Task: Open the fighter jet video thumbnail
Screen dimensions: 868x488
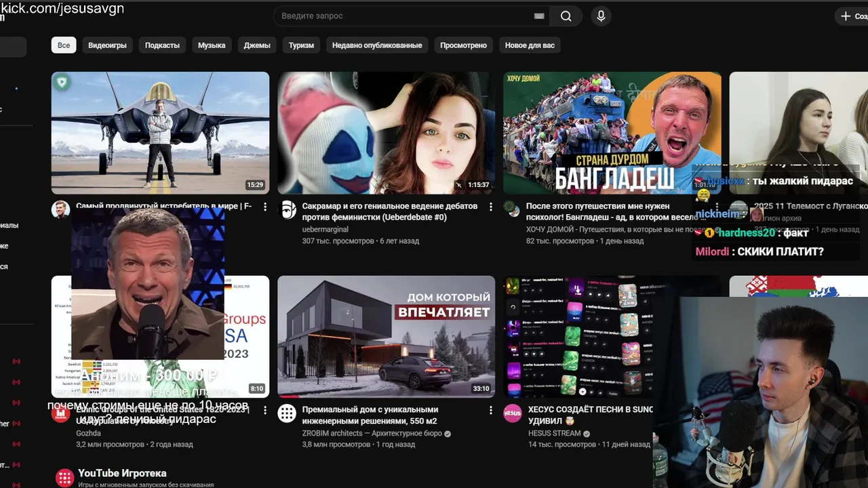Action: (x=160, y=133)
